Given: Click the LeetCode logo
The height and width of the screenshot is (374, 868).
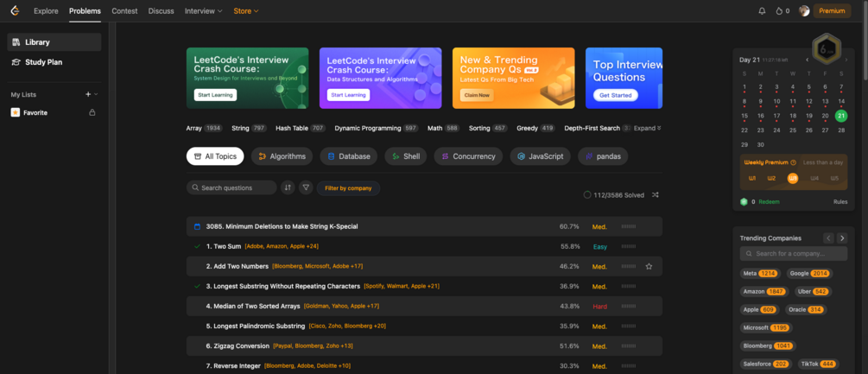Looking at the screenshot, I should [16, 10].
